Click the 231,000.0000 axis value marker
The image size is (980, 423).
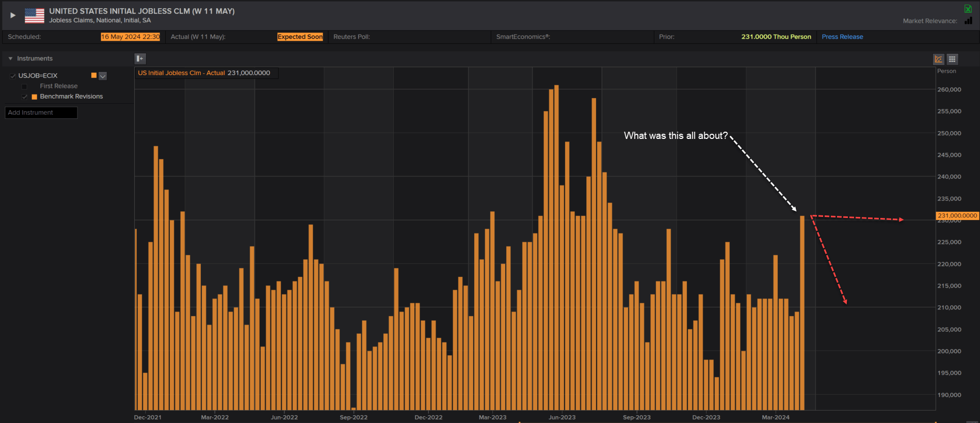click(957, 215)
